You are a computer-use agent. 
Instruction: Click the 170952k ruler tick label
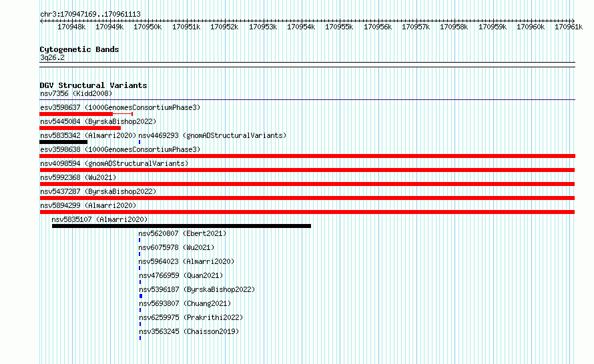coord(224,27)
